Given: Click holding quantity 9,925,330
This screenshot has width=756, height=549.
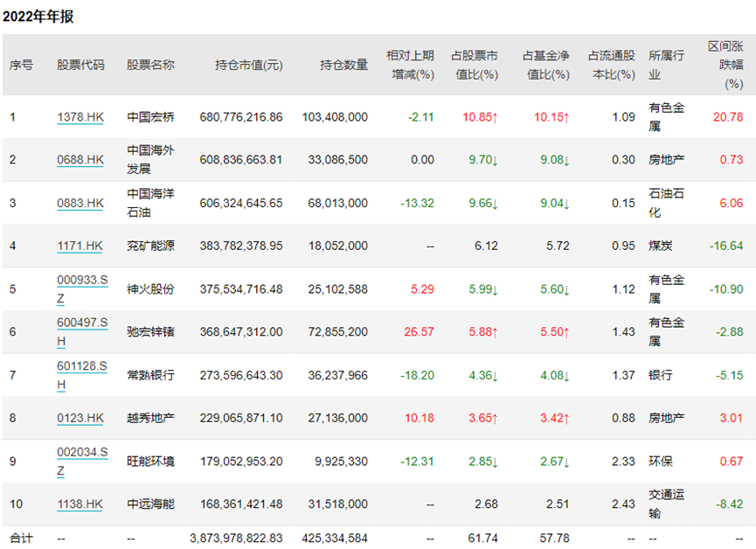Looking at the screenshot, I should click(x=342, y=462).
